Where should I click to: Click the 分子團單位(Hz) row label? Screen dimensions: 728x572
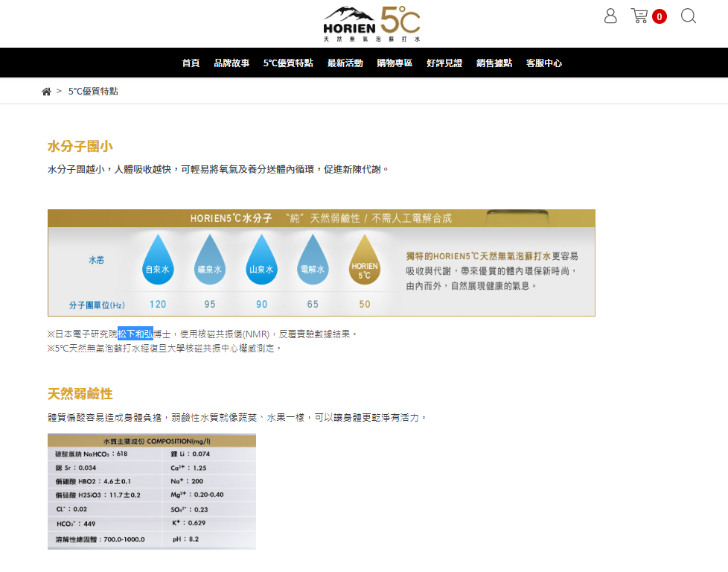(97, 305)
